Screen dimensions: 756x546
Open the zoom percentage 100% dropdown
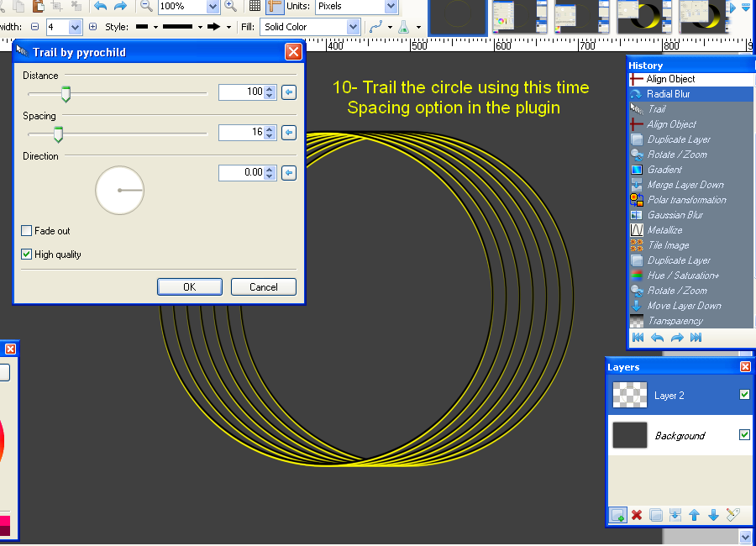tap(213, 6)
